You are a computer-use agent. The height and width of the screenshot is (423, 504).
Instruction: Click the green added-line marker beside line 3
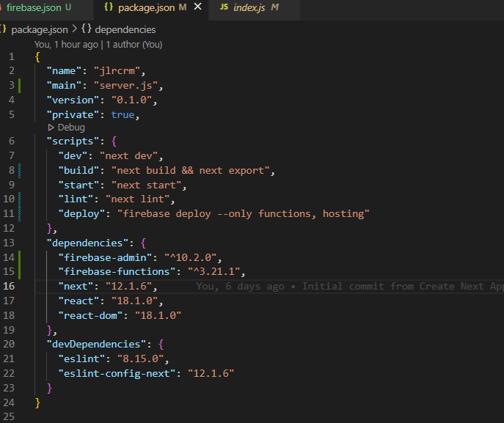coord(20,86)
